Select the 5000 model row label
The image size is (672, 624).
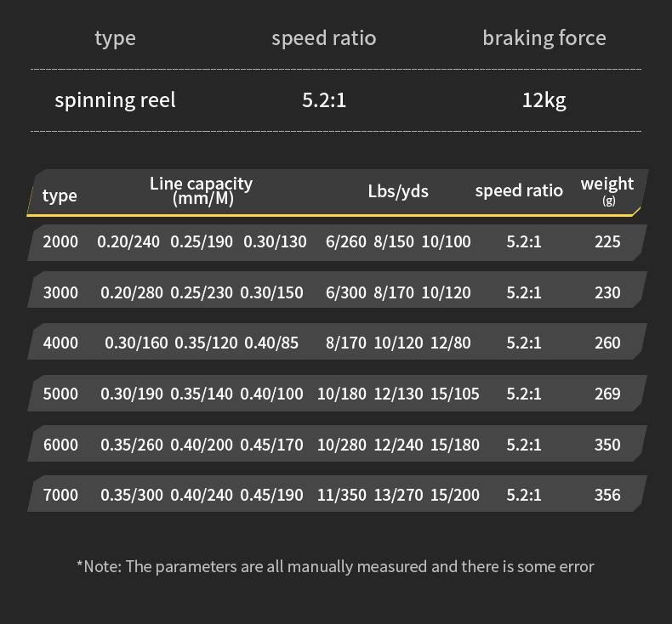(60, 394)
